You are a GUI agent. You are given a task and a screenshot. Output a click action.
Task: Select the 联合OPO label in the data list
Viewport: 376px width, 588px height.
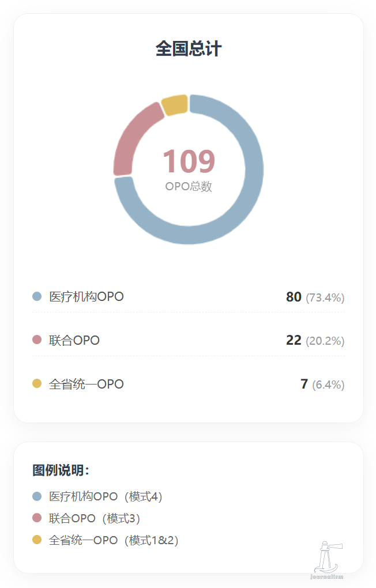pyautogui.click(x=74, y=341)
